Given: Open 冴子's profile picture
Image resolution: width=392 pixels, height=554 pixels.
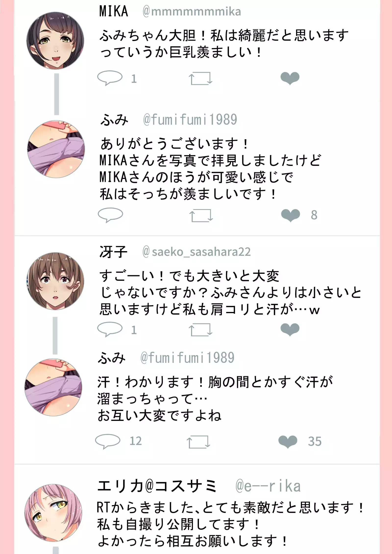Looking at the screenshot, I should point(55,281).
